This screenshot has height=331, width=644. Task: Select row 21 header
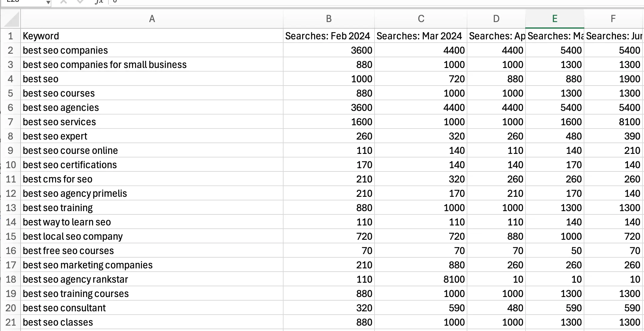(x=11, y=322)
